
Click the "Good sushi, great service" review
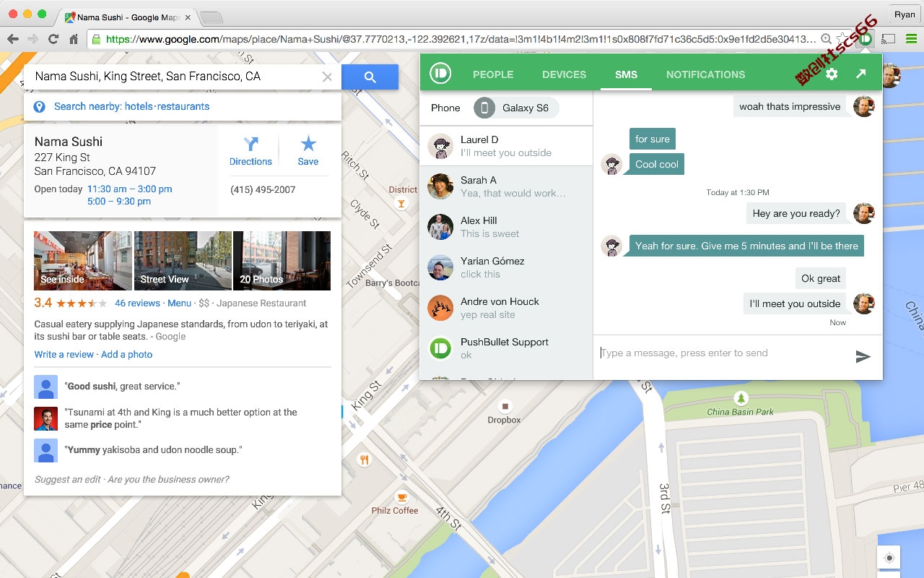coord(122,387)
